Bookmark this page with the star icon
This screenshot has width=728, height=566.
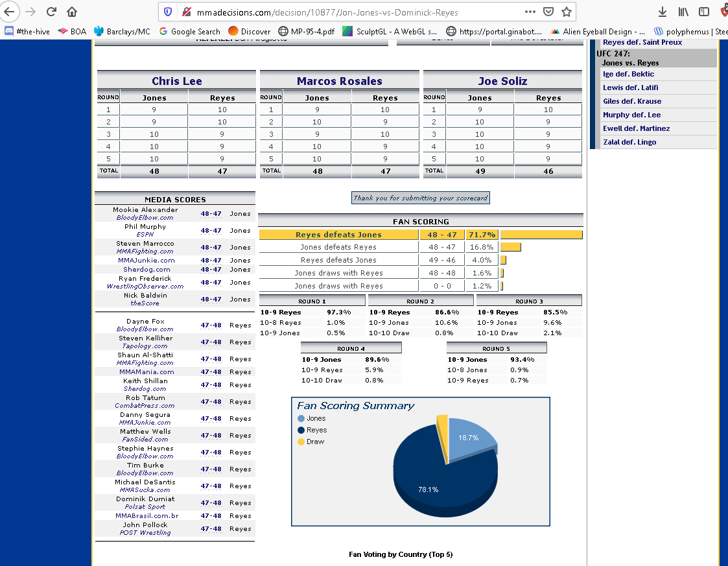[x=566, y=12]
